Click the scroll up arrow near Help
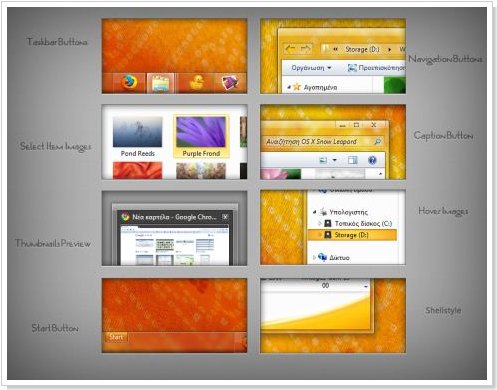Image resolution: width=497 pixels, height=390 pixels. [x=380, y=174]
